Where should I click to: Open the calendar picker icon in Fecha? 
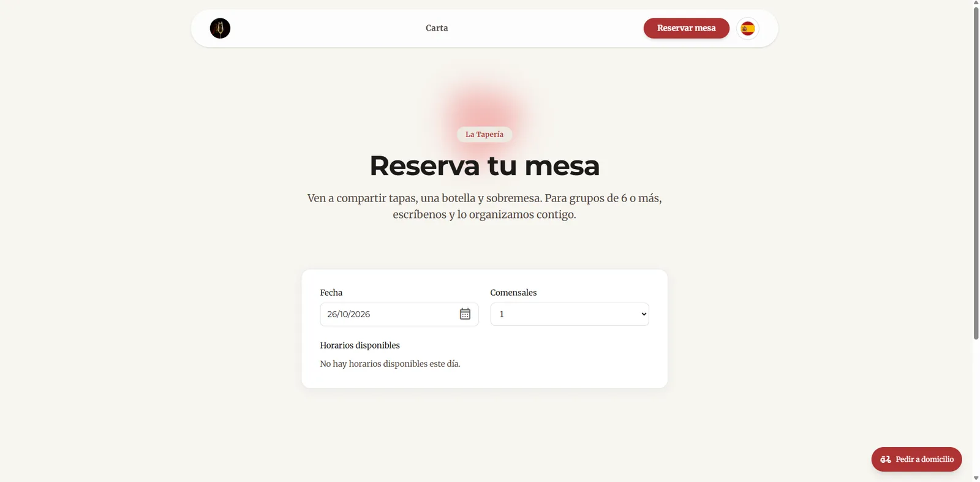coord(465,314)
